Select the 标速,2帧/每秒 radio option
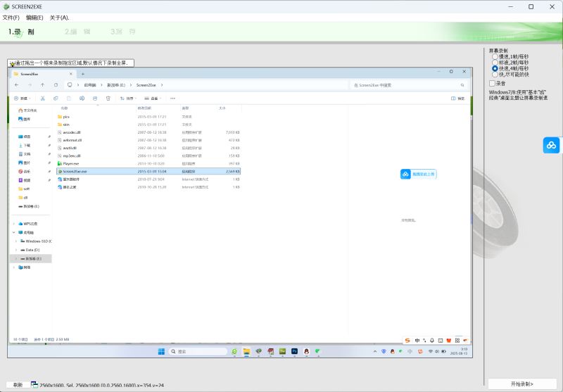The image size is (563, 392). [495, 63]
